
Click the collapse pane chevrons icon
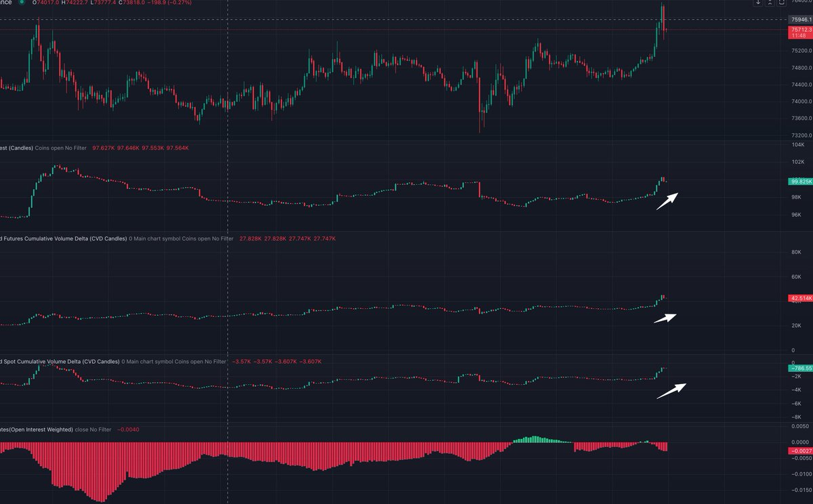coord(770,3)
